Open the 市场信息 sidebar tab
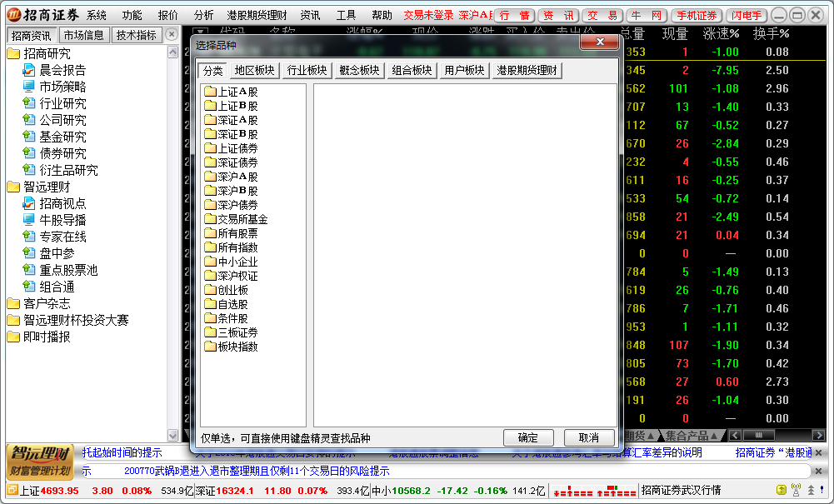834x504 pixels. coord(84,35)
